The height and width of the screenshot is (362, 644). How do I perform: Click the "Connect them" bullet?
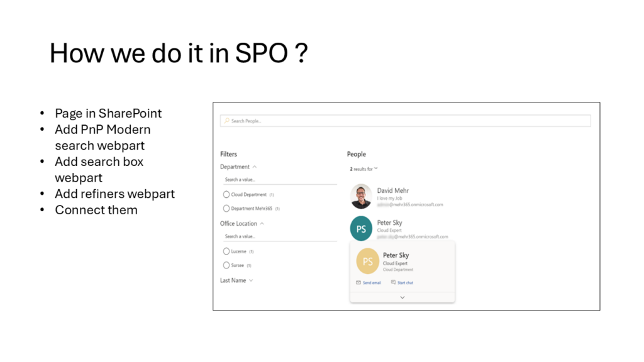(x=96, y=210)
